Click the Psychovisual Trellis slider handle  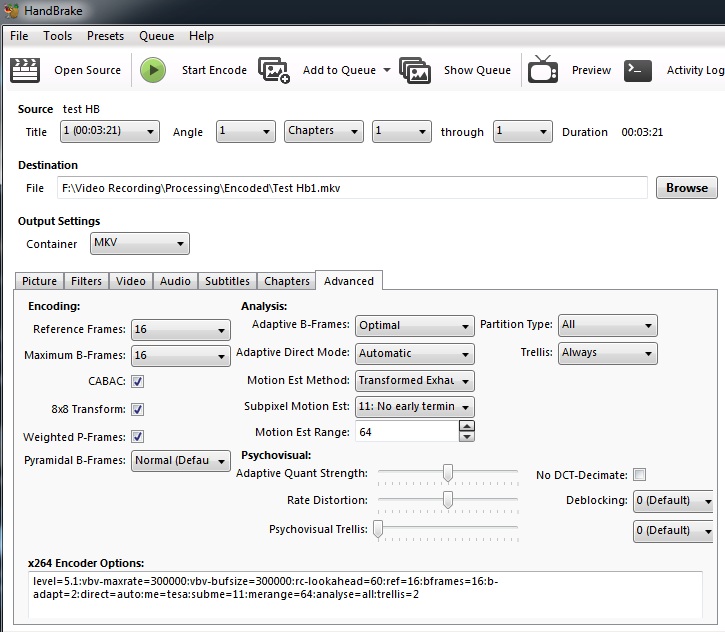378,529
